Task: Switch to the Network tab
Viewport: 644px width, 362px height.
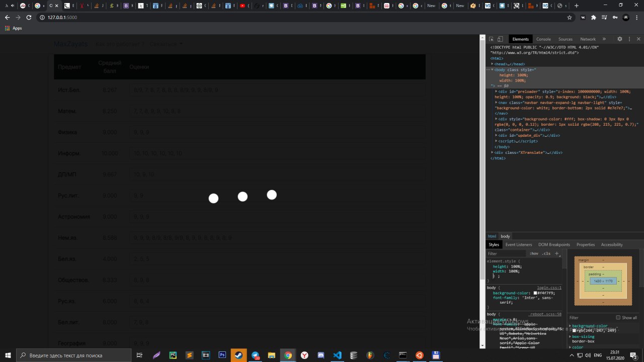Action: coord(588,39)
